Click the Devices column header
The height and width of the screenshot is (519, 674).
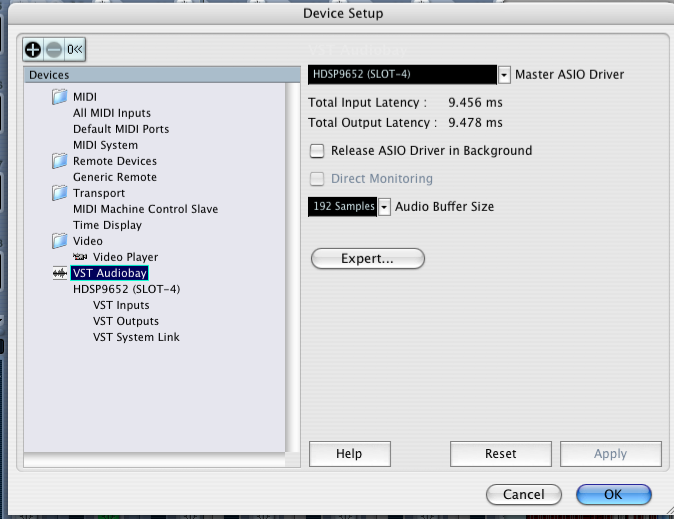(x=162, y=75)
